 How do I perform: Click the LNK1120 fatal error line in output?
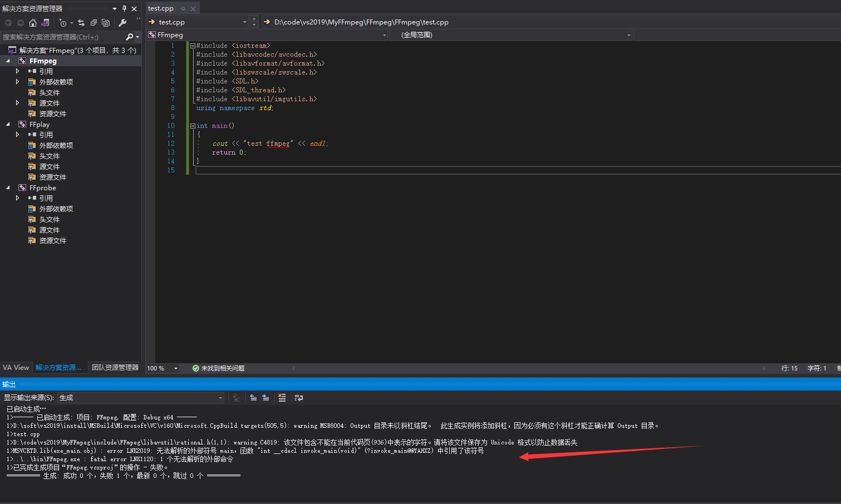pos(120,459)
